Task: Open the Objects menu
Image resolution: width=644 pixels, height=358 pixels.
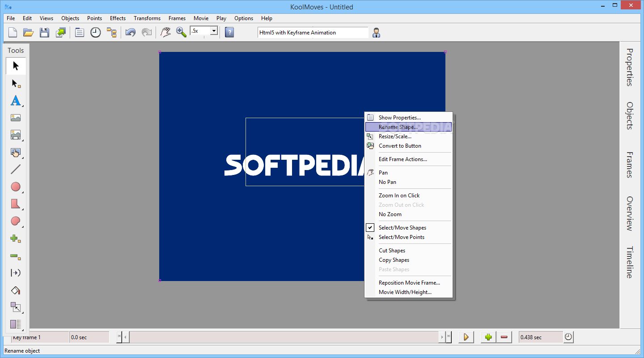Action: pos(70,18)
